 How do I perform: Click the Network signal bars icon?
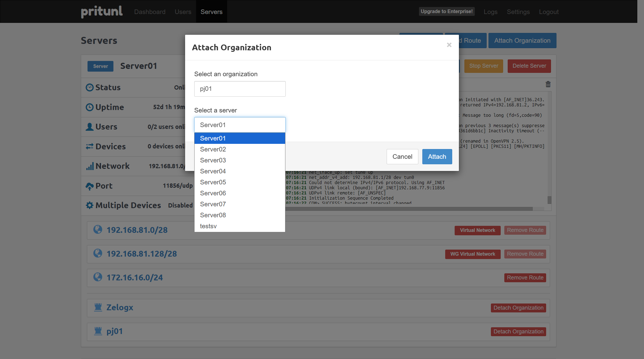pyautogui.click(x=90, y=166)
